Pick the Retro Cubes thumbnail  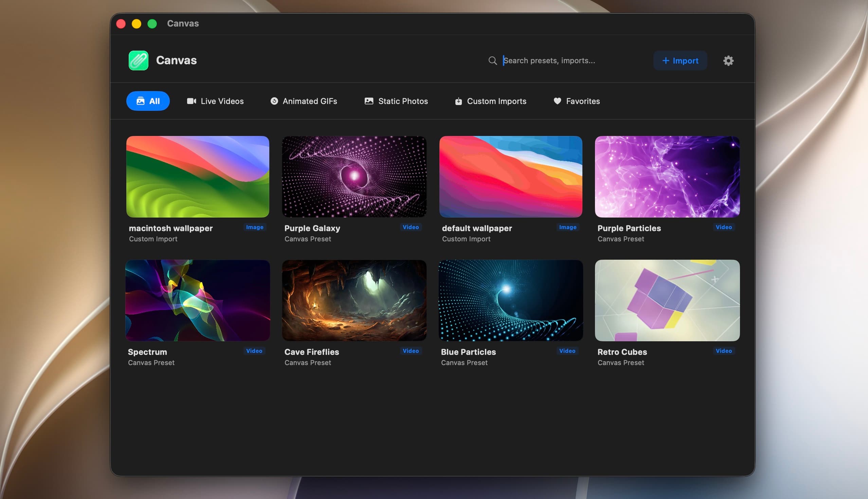click(667, 300)
